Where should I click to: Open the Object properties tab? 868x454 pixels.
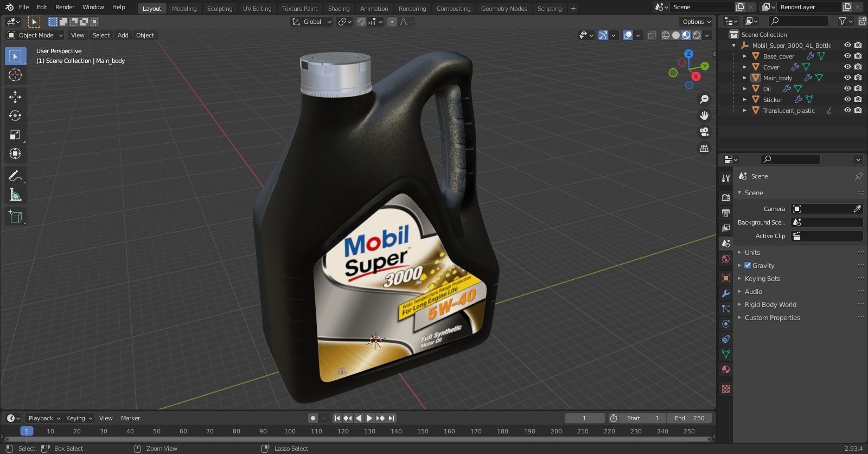[726, 278]
